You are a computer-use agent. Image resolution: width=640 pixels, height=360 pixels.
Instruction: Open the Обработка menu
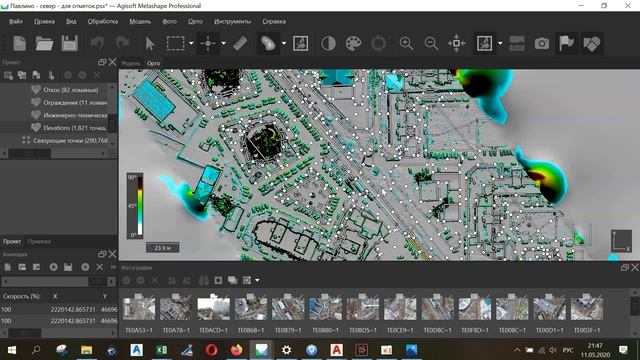pyautogui.click(x=102, y=21)
